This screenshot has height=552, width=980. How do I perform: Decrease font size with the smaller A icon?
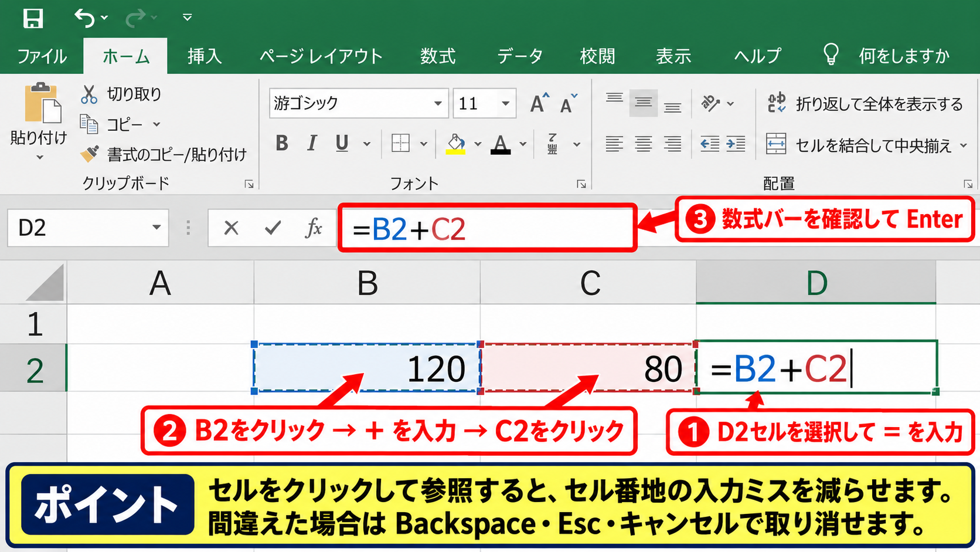pos(569,104)
